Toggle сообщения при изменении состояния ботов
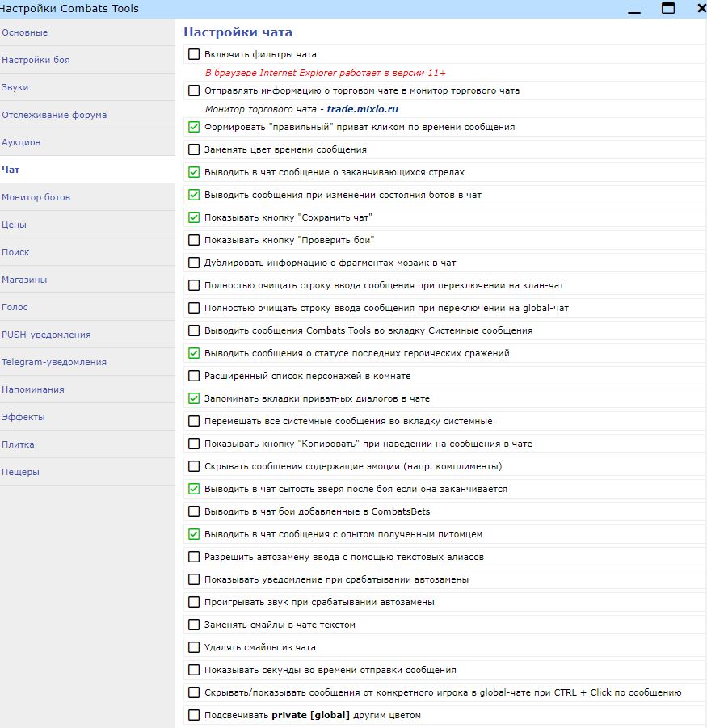The width and height of the screenshot is (707, 728). [194, 195]
